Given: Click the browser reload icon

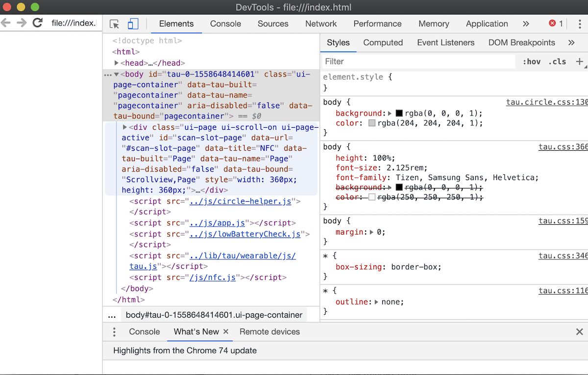Looking at the screenshot, I should 37,23.
